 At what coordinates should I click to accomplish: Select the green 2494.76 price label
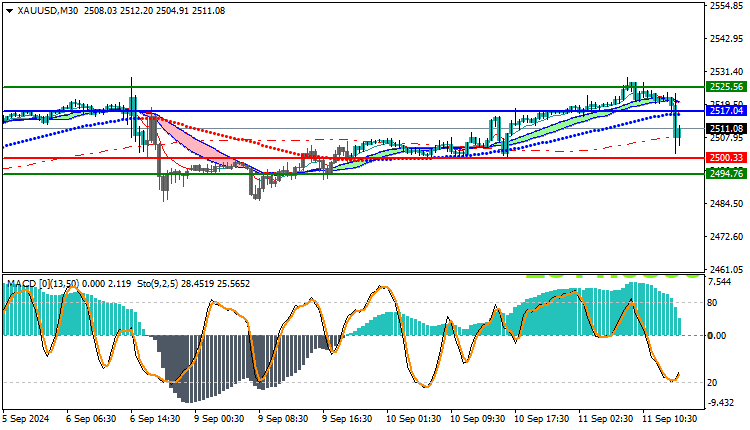(x=726, y=174)
